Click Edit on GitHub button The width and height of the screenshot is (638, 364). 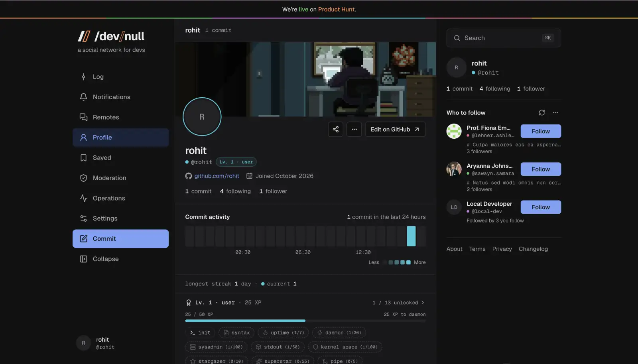coord(395,129)
